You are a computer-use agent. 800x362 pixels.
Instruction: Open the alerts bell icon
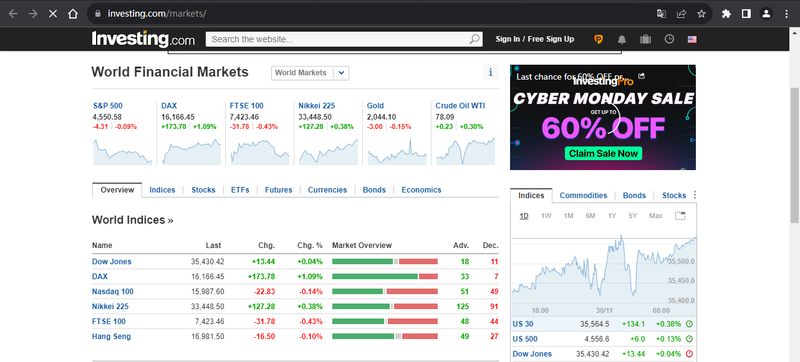pyautogui.click(x=622, y=39)
